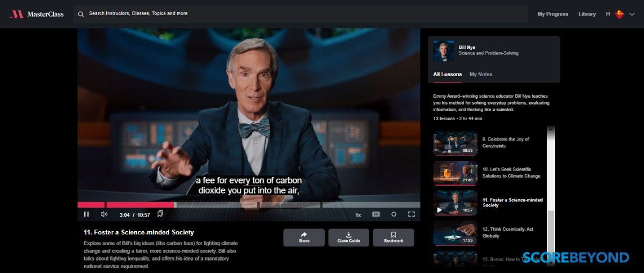Toggle closed captions with the CC icon
This screenshot has height=273, width=644.
coord(376,215)
